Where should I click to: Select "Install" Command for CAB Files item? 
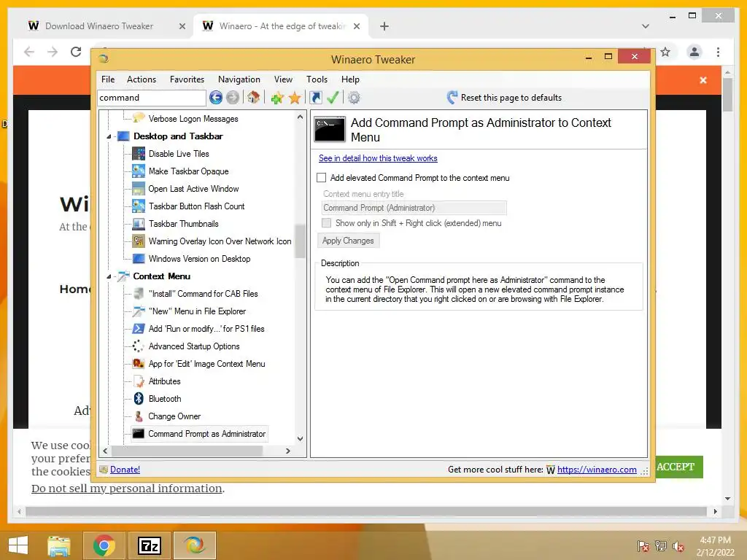pyautogui.click(x=203, y=294)
